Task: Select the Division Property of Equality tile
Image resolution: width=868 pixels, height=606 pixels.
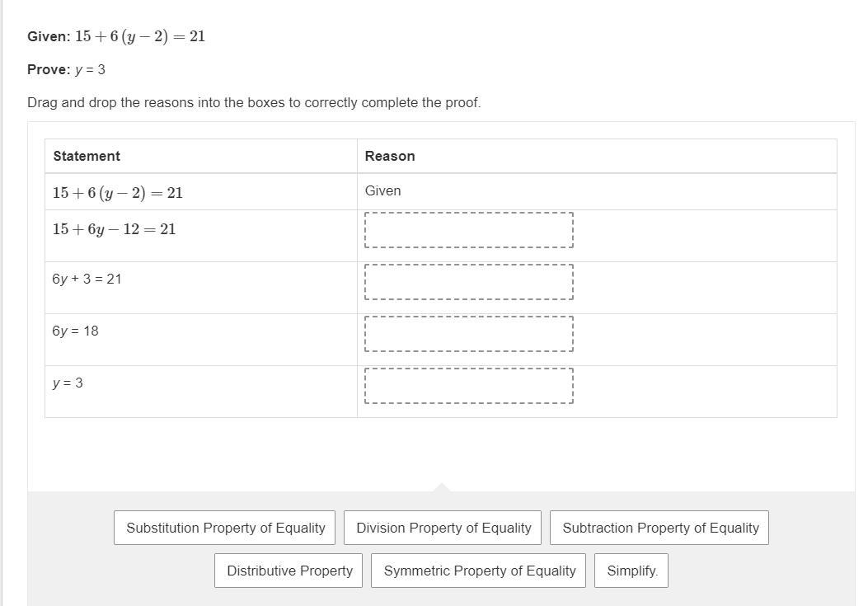Action: click(x=443, y=528)
